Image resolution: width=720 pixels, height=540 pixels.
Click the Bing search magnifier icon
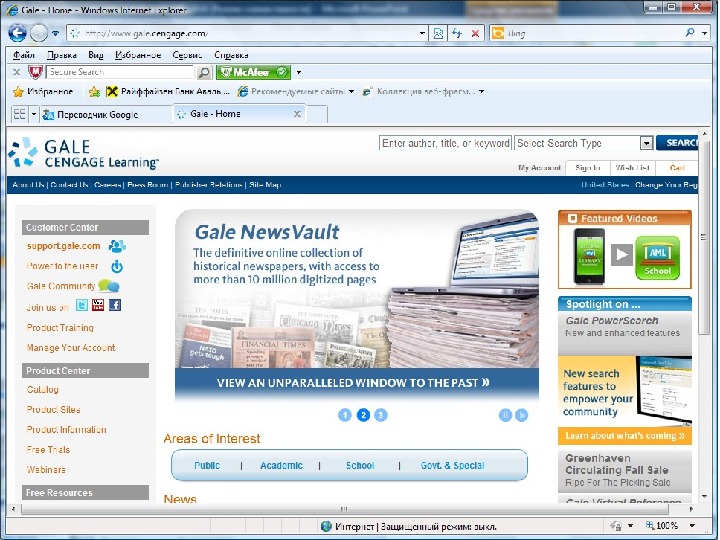pyautogui.click(x=690, y=33)
